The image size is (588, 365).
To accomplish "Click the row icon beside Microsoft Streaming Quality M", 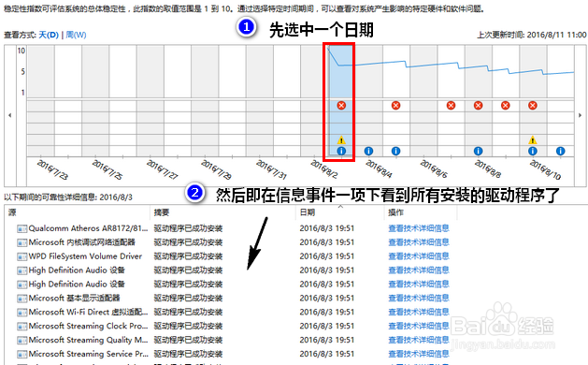I will (22, 341).
